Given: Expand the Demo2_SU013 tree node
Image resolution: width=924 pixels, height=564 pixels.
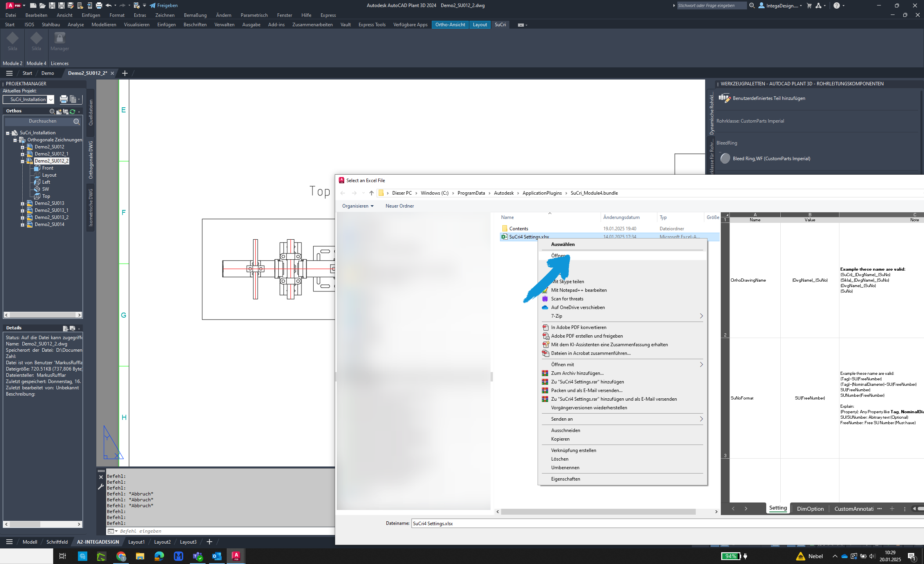Looking at the screenshot, I should (x=22, y=204).
